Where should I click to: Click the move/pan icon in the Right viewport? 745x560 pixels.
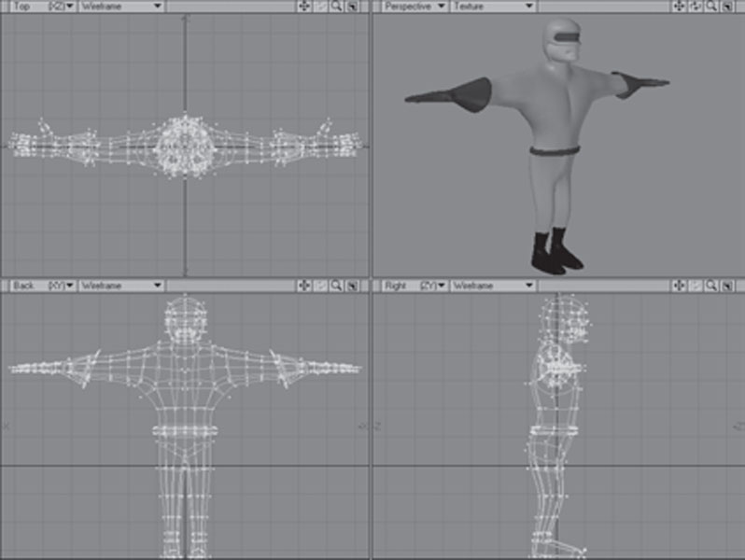pyautogui.click(x=679, y=286)
